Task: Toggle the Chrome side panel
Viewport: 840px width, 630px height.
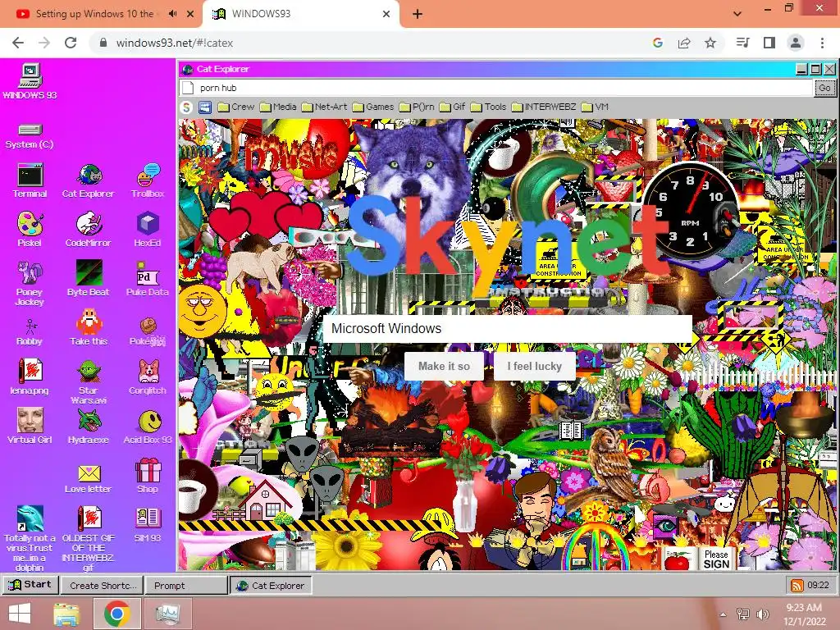Action: pos(769,43)
